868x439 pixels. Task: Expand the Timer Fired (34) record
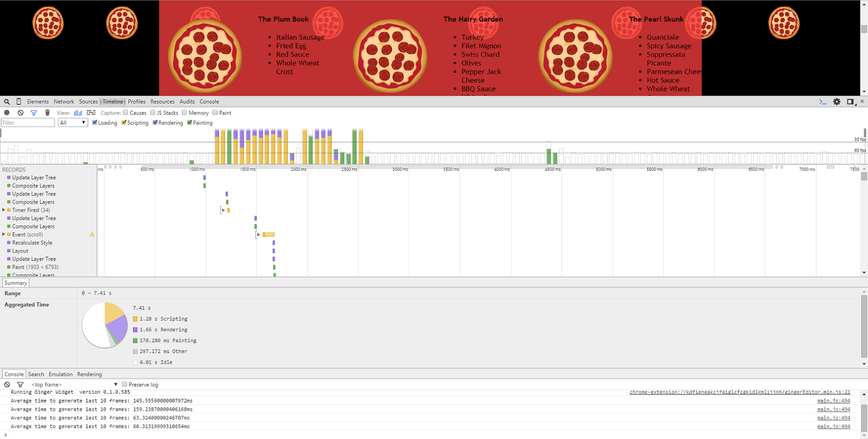[x=4, y=210]
